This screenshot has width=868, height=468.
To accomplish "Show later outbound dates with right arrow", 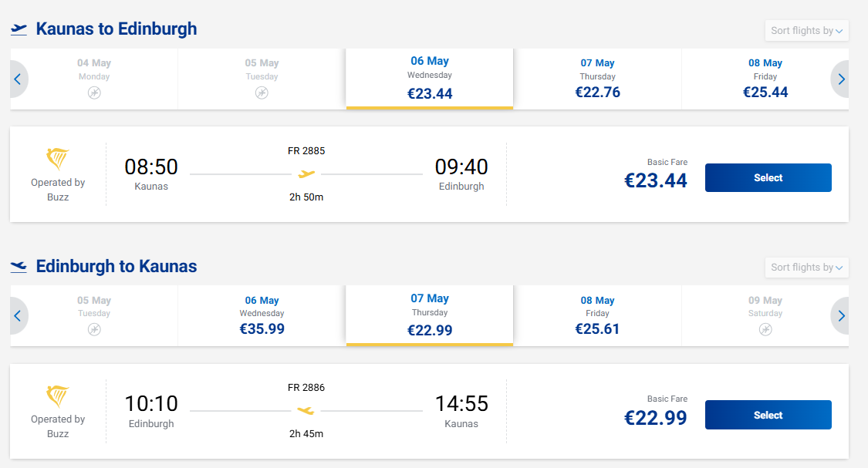I will 841,79.
